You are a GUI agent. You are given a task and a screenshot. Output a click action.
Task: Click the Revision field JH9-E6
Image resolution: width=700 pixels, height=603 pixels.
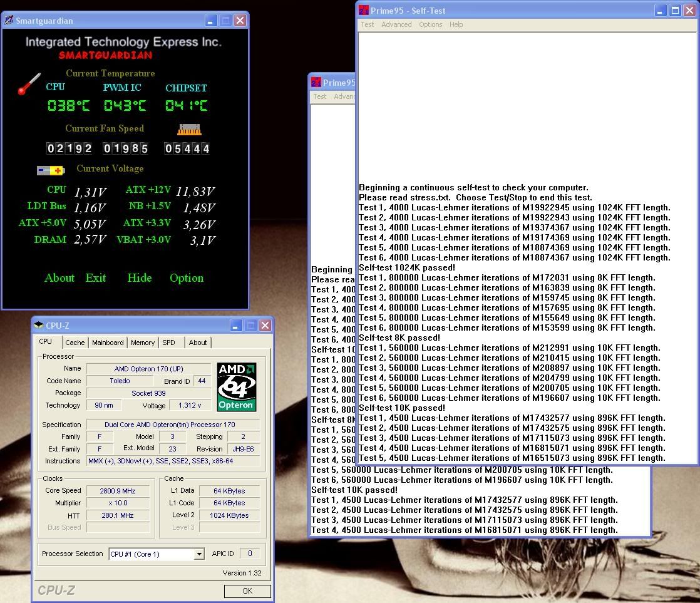(244, 449)
